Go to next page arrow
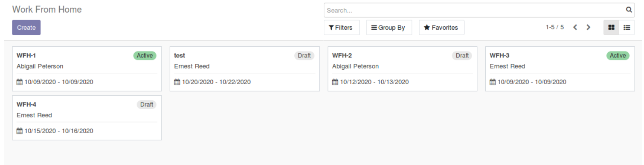 [588, 27]
